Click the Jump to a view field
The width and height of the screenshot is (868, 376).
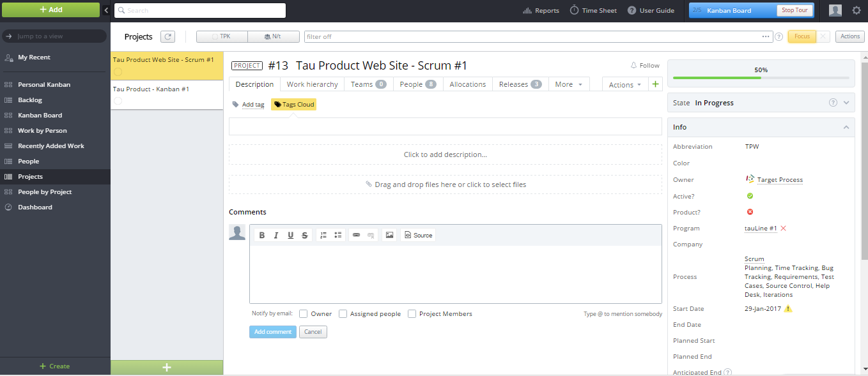54,36
